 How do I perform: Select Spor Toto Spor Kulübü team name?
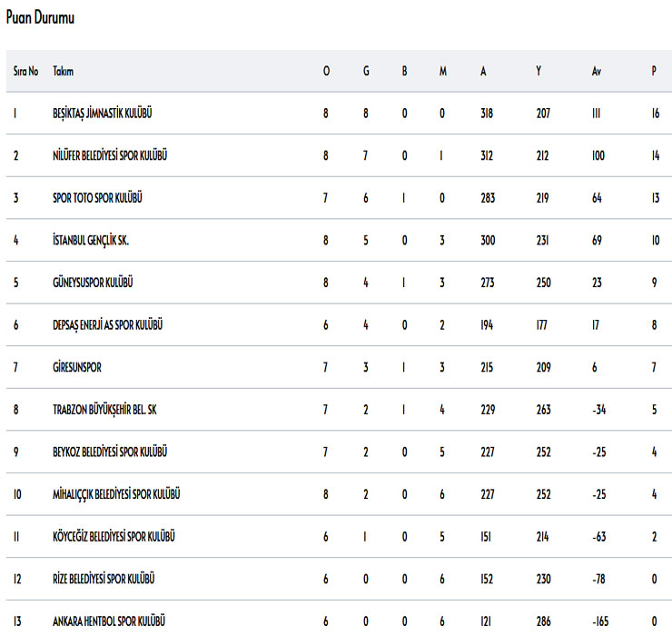pos(98,198)
